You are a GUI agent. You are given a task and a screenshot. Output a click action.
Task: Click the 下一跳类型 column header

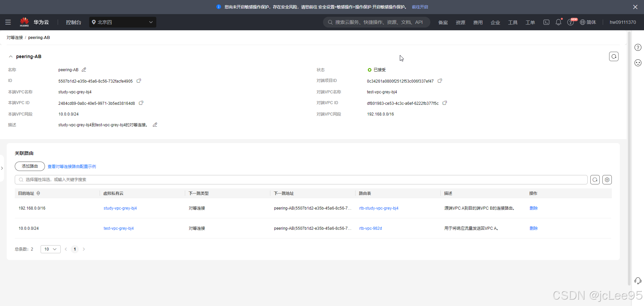tap(199, 193)
